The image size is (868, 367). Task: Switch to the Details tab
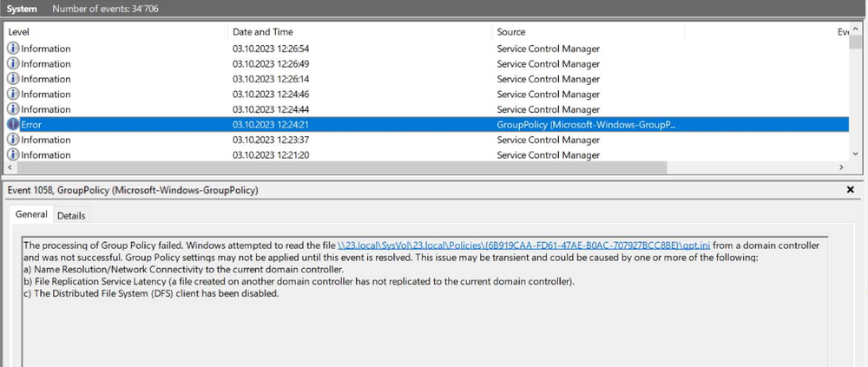point(71,215)
